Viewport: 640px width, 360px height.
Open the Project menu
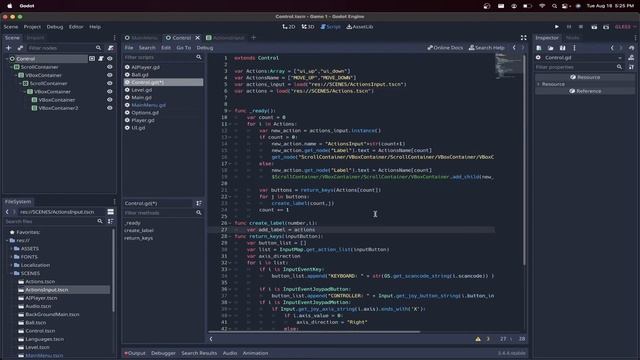[x=32, y=27]
